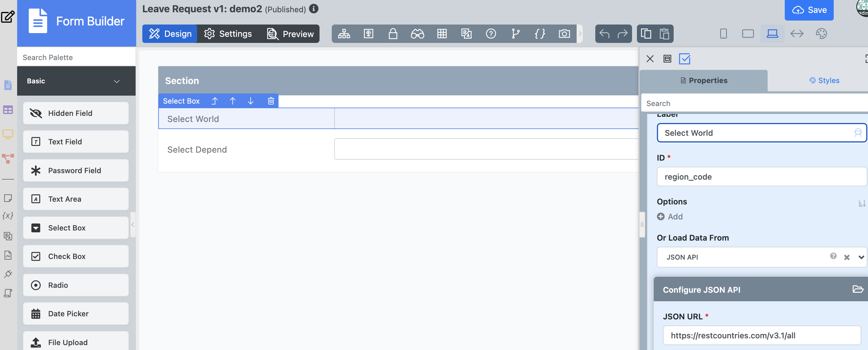Select the Hidden Field palette item

[76, 113]
